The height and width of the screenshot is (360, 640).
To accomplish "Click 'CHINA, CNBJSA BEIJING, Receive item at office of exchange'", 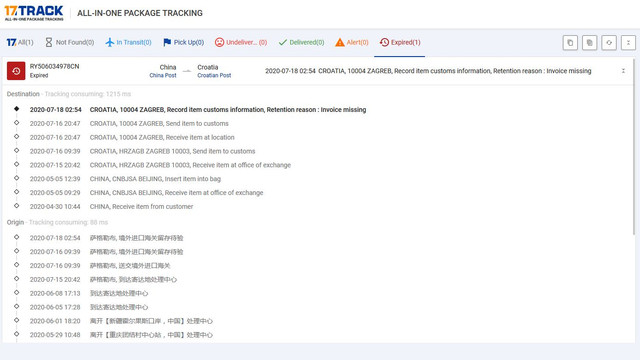I will [x=176, y=193].
